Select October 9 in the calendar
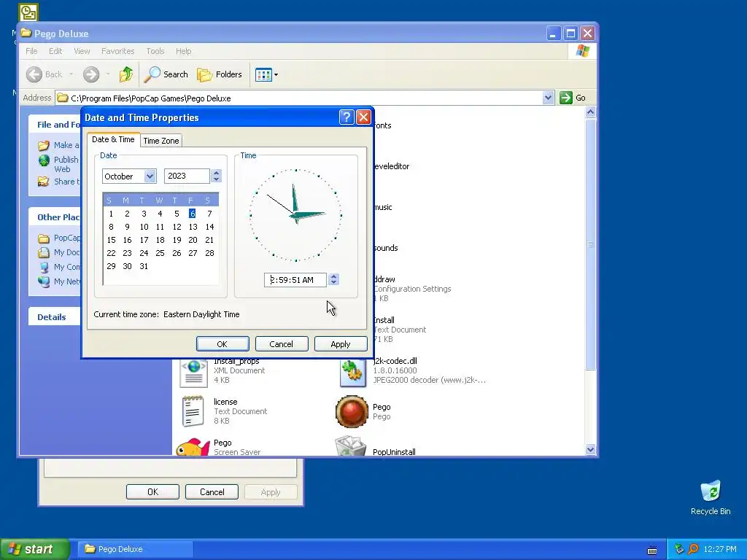This screenshot has width=747, height=560. (x=127, y=227)
